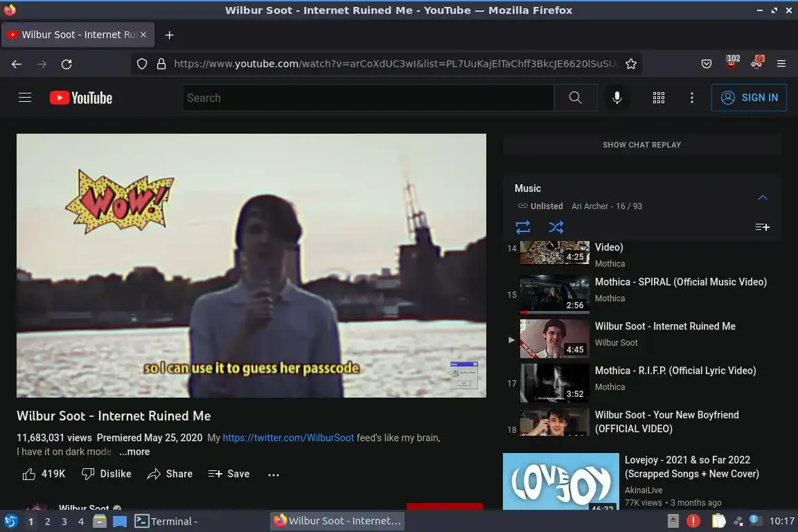This screenshot has width=798, height=532.
Task: Focus the YouTube search field
Action: (368, 97)
